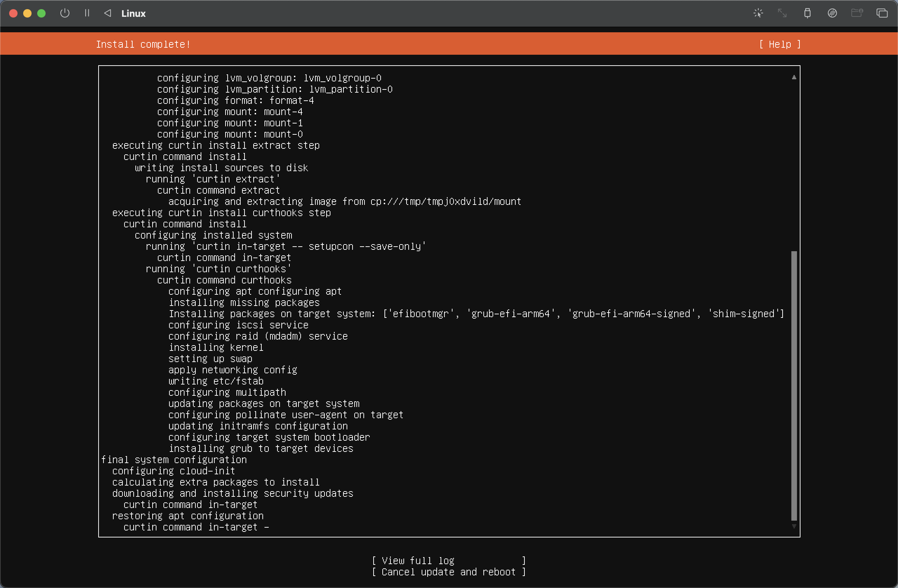Click View full log button
The width and height of the screenshot is (898, 588).
449,560
